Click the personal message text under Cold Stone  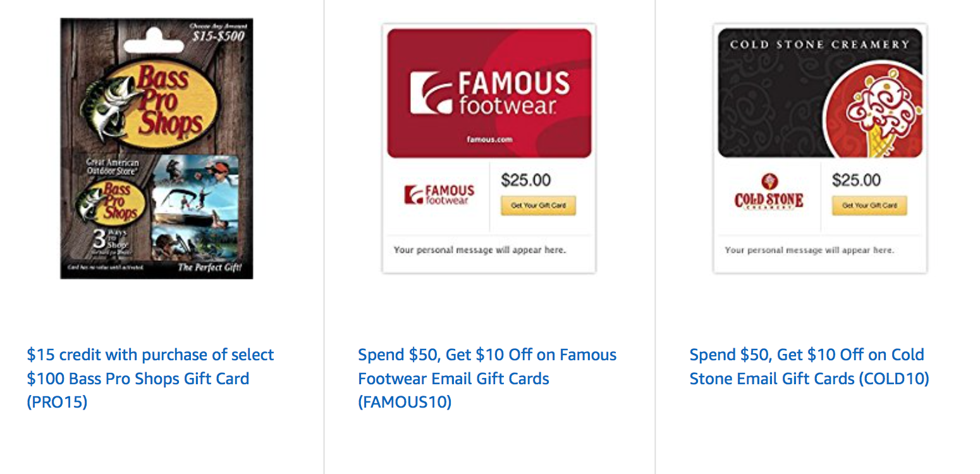click(809, 250)
